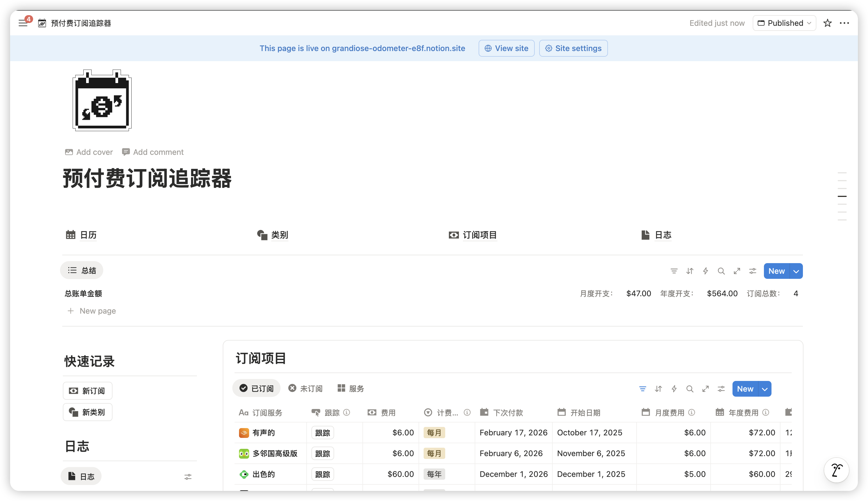Click the 下次付款 column header
The image size is (868, 501).
pos(513,413)
